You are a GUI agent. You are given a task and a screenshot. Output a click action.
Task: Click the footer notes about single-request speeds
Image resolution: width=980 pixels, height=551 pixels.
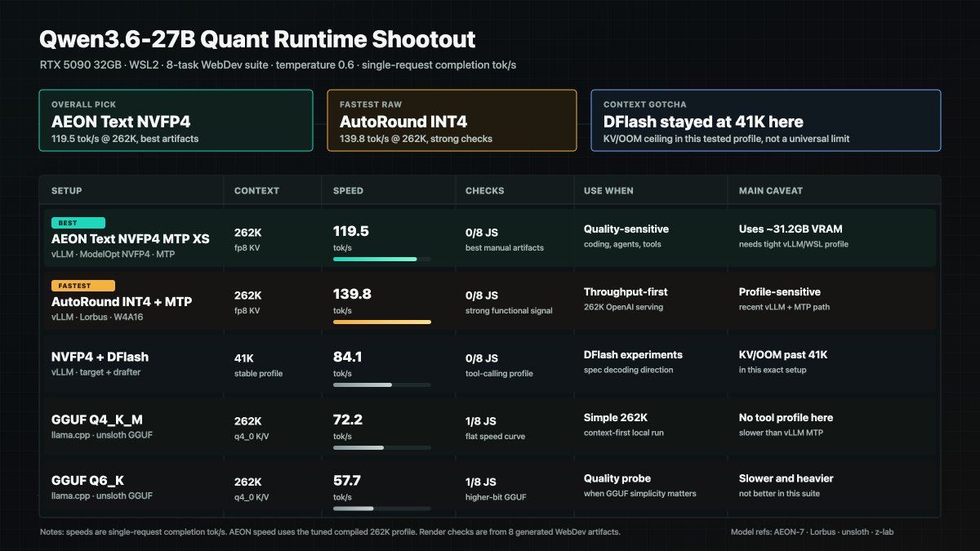pyautogui.click(x=330, y=532)
